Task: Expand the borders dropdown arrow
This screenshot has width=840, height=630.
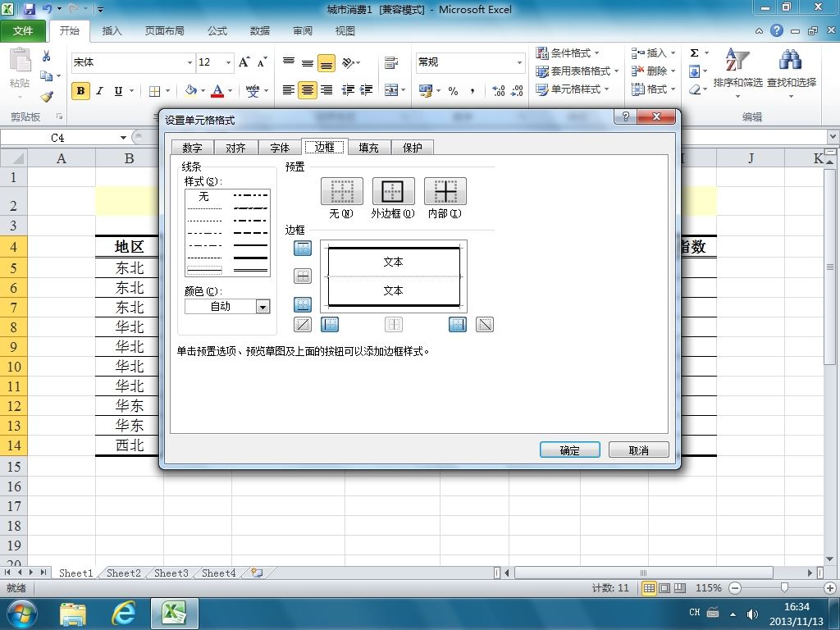Action: point(167,91)
